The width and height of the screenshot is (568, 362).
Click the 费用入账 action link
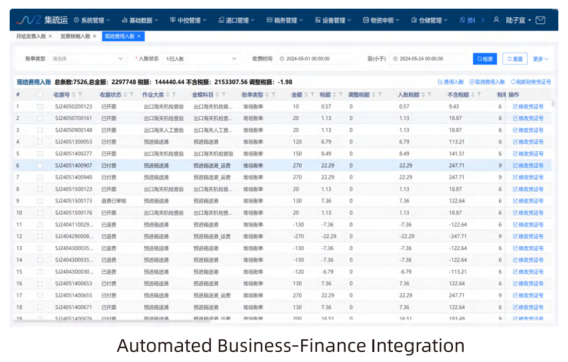[x=451, y=82]
